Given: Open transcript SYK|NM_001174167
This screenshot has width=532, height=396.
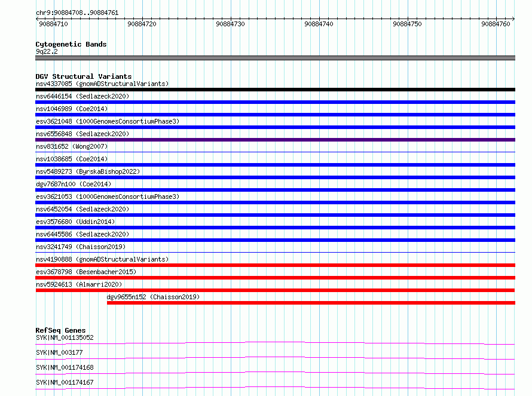Looking at the screenshot, I should point(65,382).
